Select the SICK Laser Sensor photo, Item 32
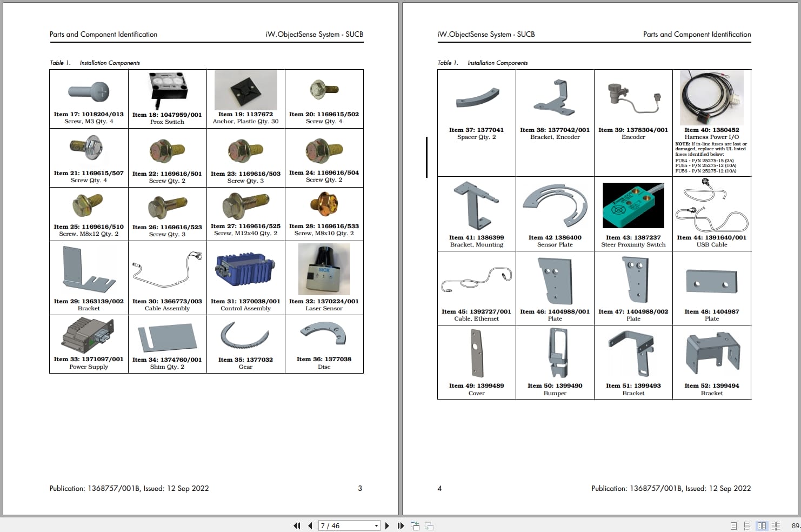 (x=324, y=269)
